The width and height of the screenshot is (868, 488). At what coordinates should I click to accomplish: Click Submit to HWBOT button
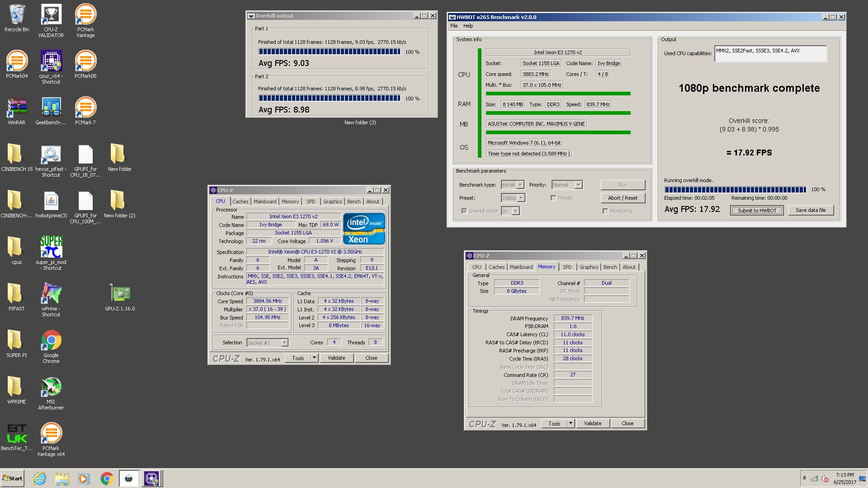[x=757, y=210]
